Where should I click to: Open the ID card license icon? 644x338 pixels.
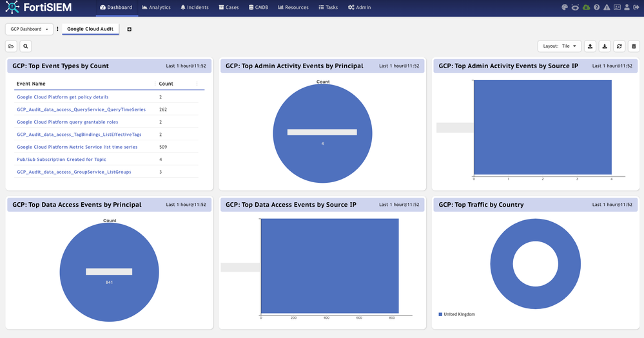pyautogui.click(x=617, y=7)
